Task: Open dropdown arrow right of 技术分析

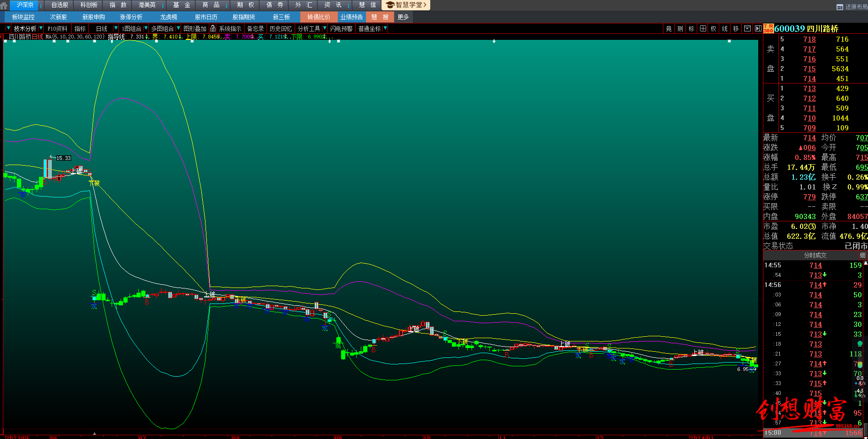Action: 41,29
